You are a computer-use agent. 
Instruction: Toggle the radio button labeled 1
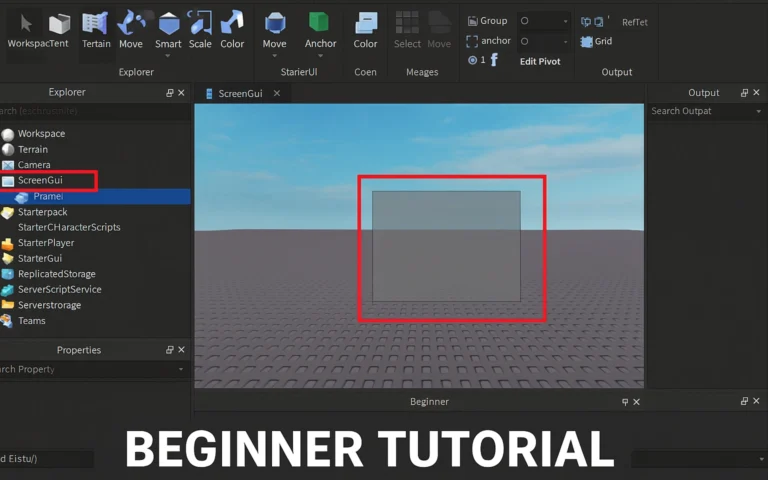[x=473, y=60]
